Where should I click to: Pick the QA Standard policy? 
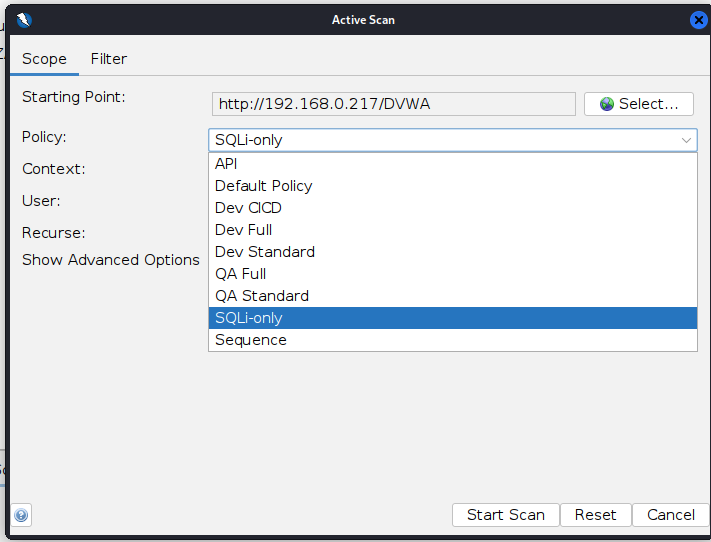[x=261, y=296]
